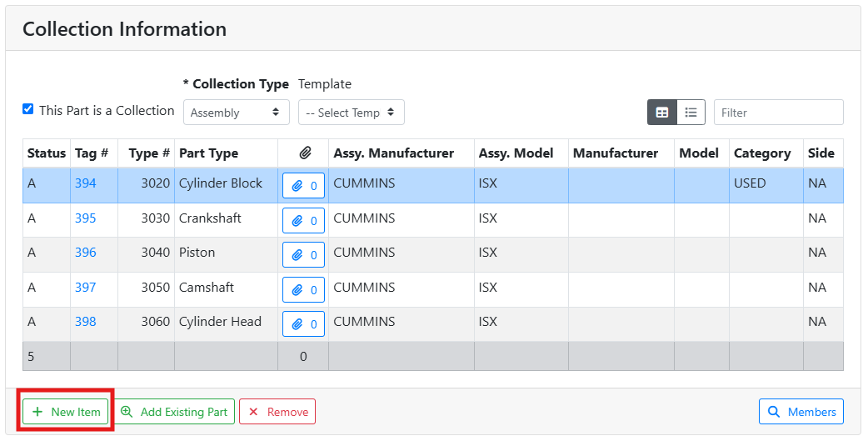Screen dimensions: 868x436
Task: Click Add Existing Part button
Action: click(x=174, y=412)
